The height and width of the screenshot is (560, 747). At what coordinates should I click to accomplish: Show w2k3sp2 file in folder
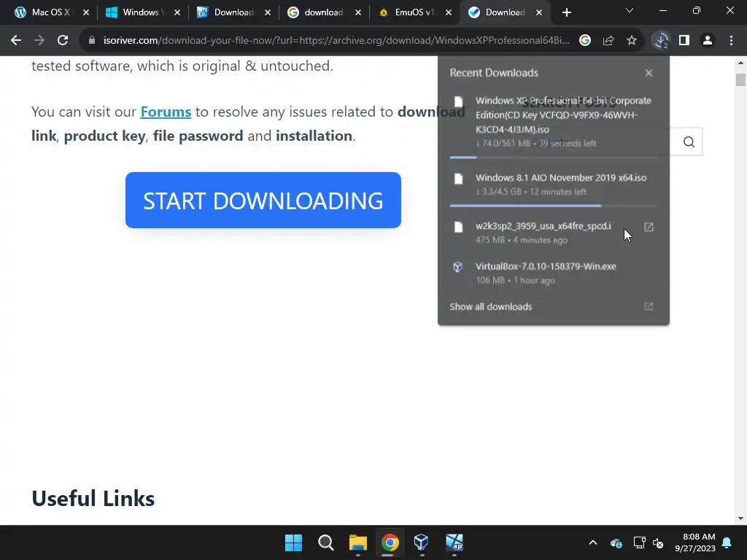tap(649, 227)
